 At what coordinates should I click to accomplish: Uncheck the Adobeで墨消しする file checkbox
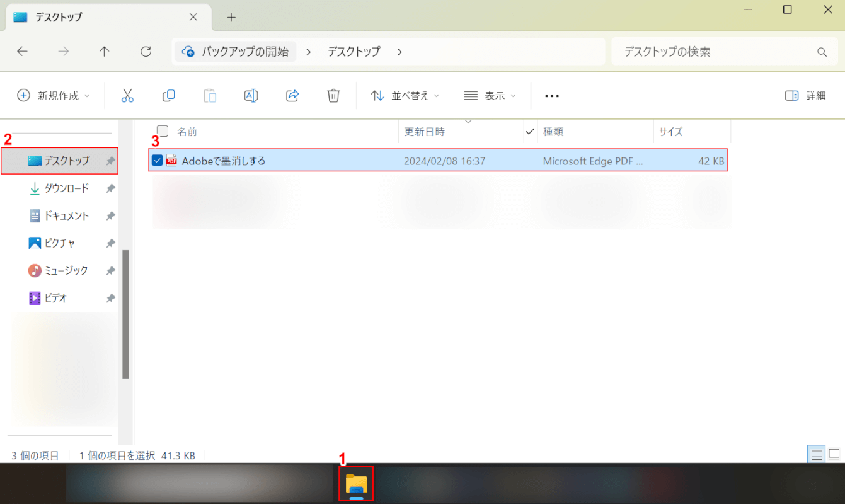[157, 161]
